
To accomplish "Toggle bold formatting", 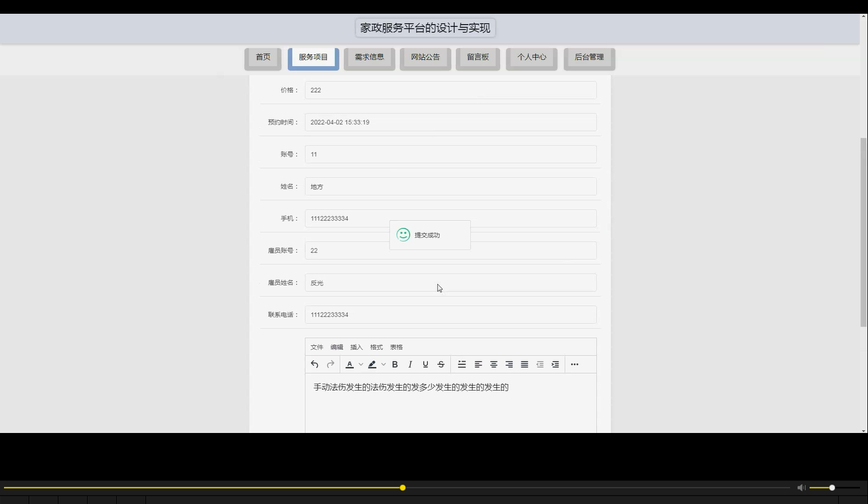I will point(394,364).
